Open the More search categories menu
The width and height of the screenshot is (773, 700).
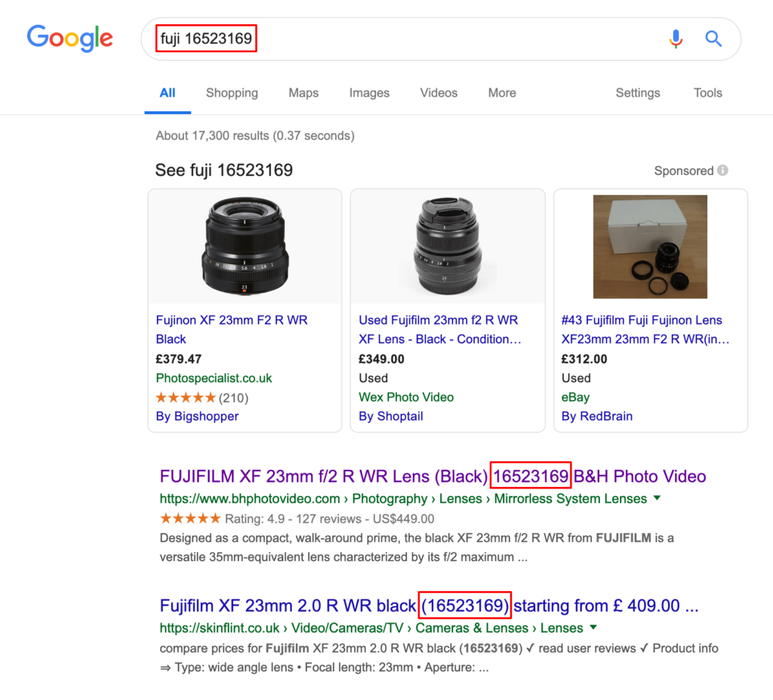click(501, 93)
